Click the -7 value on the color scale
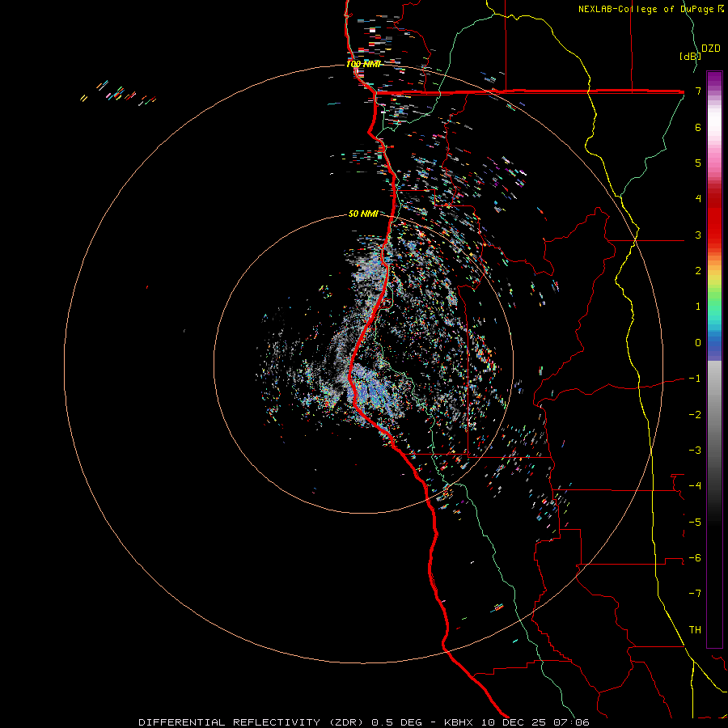 (x=695, y=594)
